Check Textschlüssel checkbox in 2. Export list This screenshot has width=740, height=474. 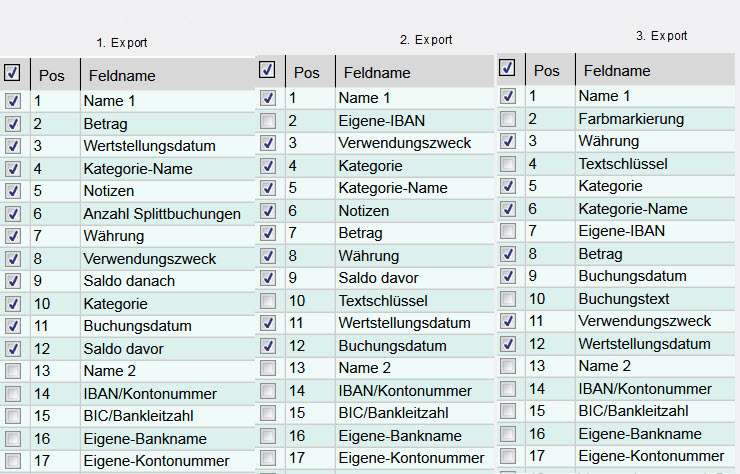click(267, 301)
